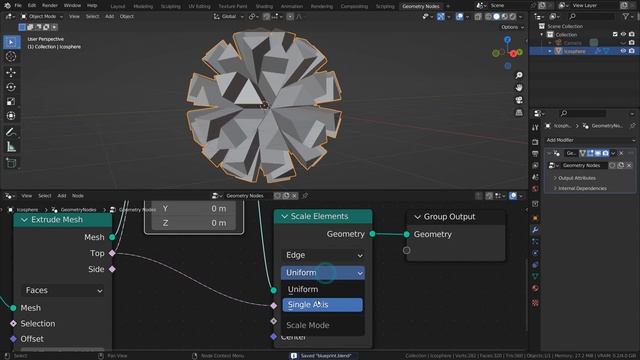
Task: Click the outliner search field
Action: coord(592,16)
